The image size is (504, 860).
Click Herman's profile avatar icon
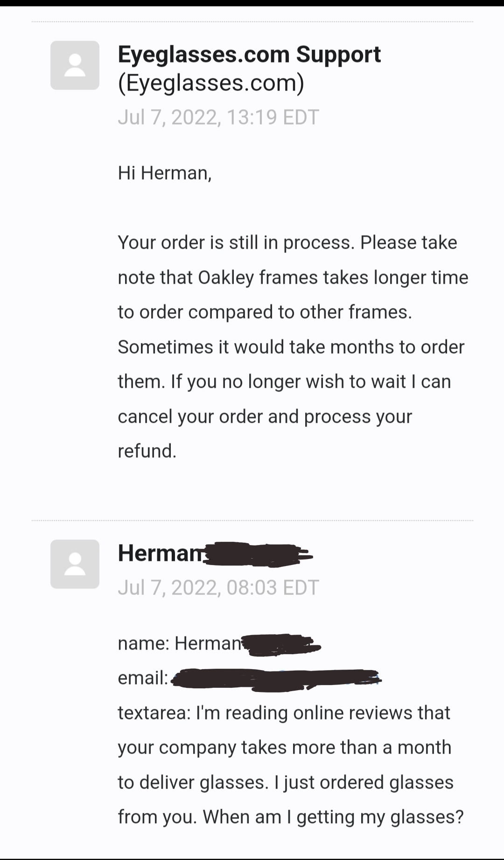pos(75,564)
